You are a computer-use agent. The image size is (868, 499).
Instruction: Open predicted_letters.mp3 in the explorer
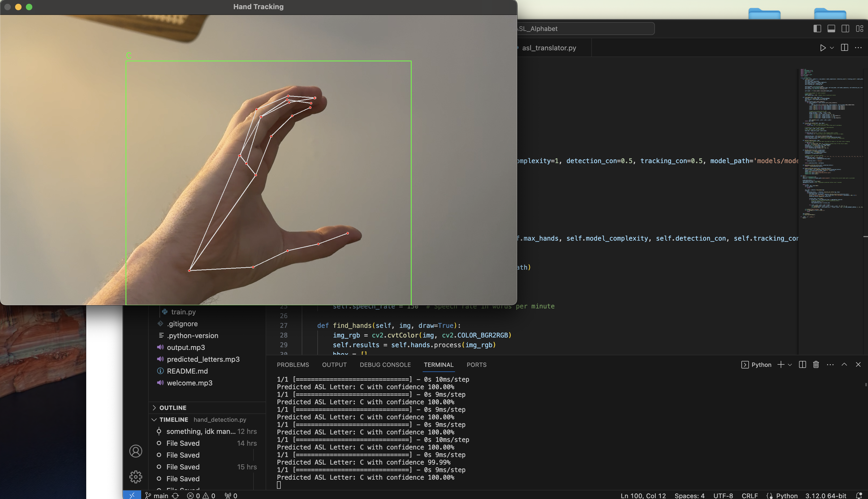point(203,359)
